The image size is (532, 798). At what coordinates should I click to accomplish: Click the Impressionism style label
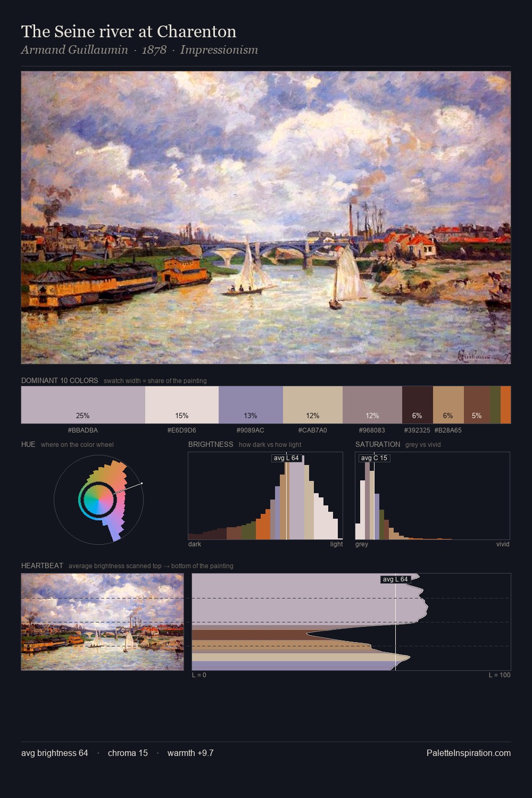point(219,50)
